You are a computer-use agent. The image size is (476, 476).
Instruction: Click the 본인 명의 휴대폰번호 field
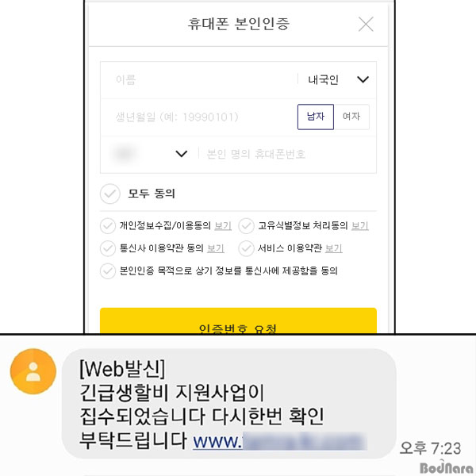(287, 154)
